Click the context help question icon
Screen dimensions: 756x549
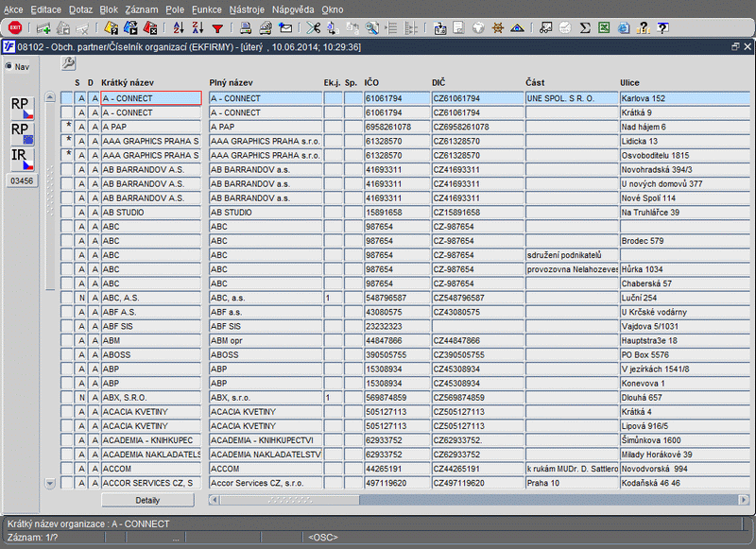[663, 28]
